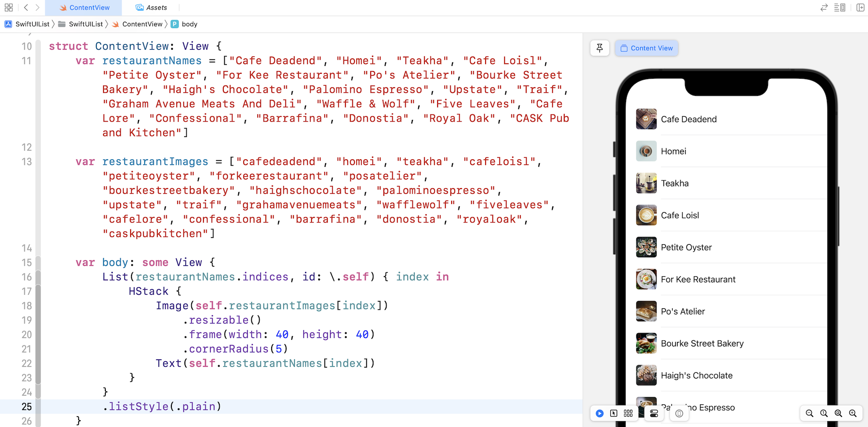Enable selectable preview mode with the arrow icon
The width and height of the screenshot is (868, 427).
point(613,413)
